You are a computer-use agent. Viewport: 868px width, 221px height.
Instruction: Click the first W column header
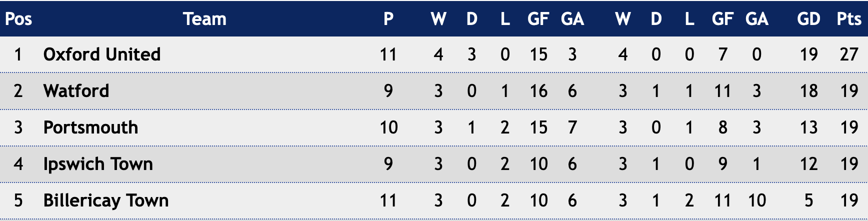[x=438, y=18]
